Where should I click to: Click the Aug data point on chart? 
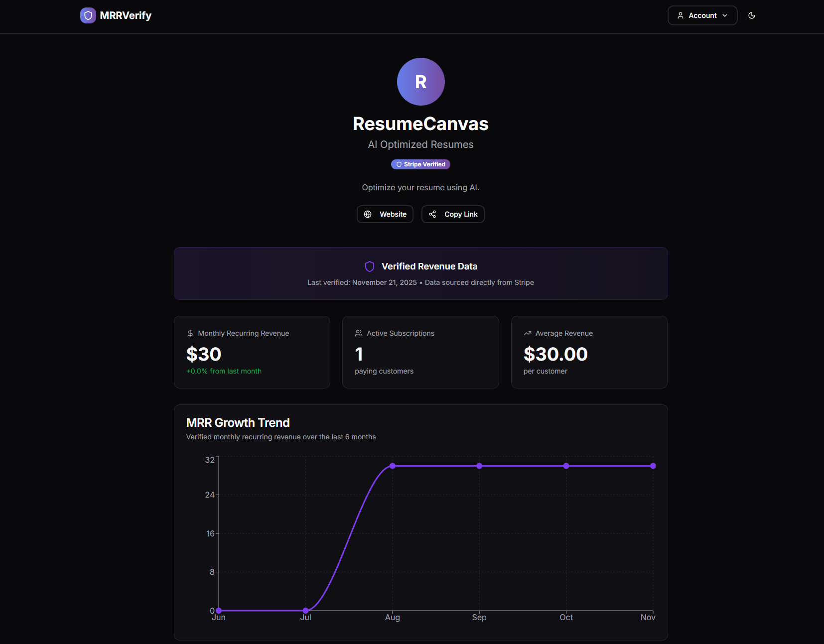pos(393,466)
